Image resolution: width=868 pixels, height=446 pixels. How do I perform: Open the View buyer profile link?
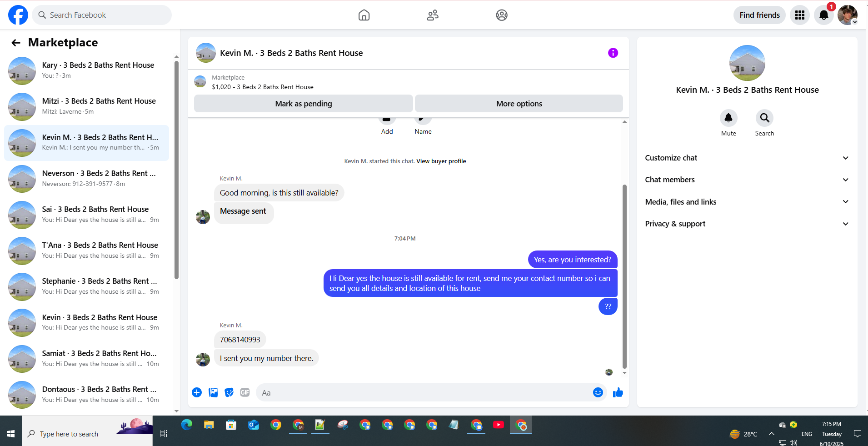point(441,161)
